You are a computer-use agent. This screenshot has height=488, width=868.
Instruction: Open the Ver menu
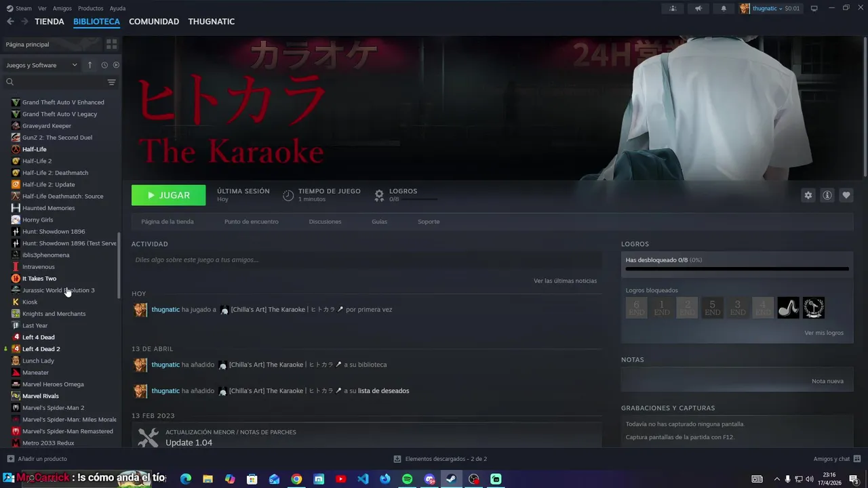point(42,8)
